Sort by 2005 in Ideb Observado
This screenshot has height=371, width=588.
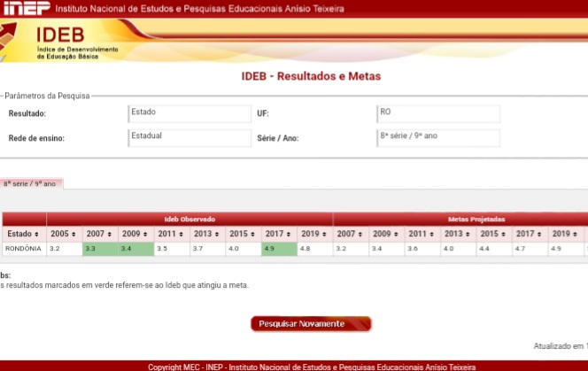tap(64, 234)
